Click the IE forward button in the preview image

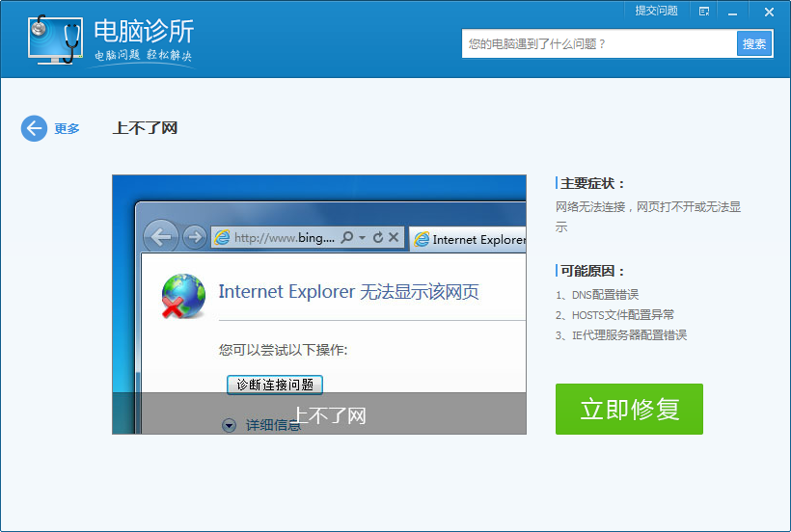tap(194, 237)
